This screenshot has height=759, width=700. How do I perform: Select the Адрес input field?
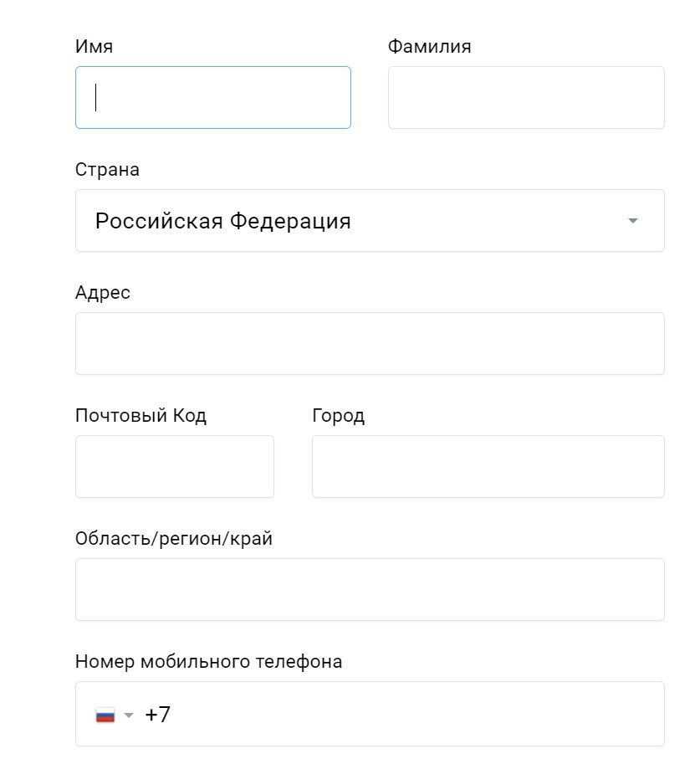click(x=370, y=344)
